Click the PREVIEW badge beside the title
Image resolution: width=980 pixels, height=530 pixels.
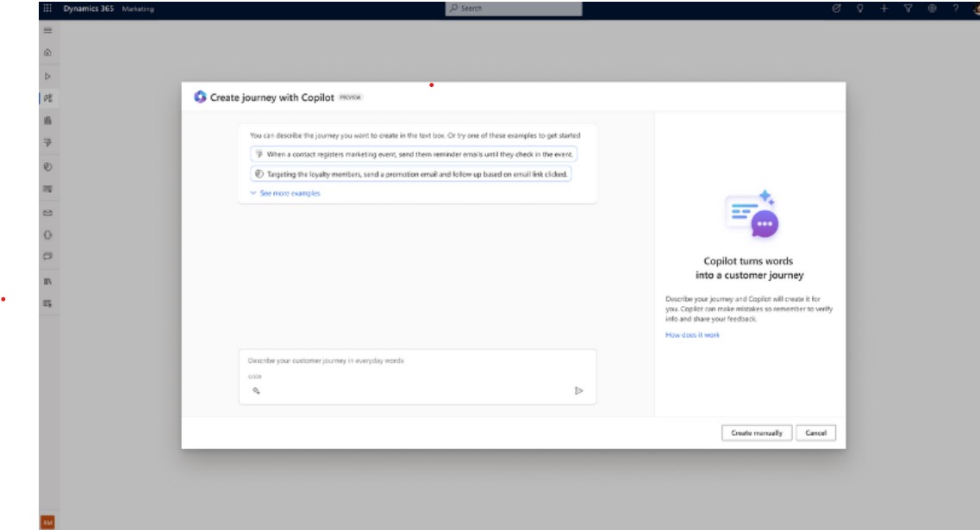click(351, 97)
